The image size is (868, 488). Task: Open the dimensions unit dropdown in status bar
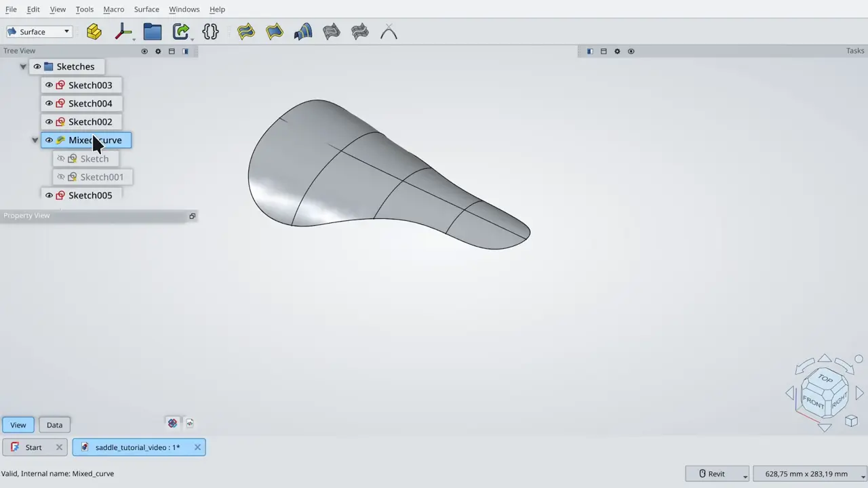810,474
